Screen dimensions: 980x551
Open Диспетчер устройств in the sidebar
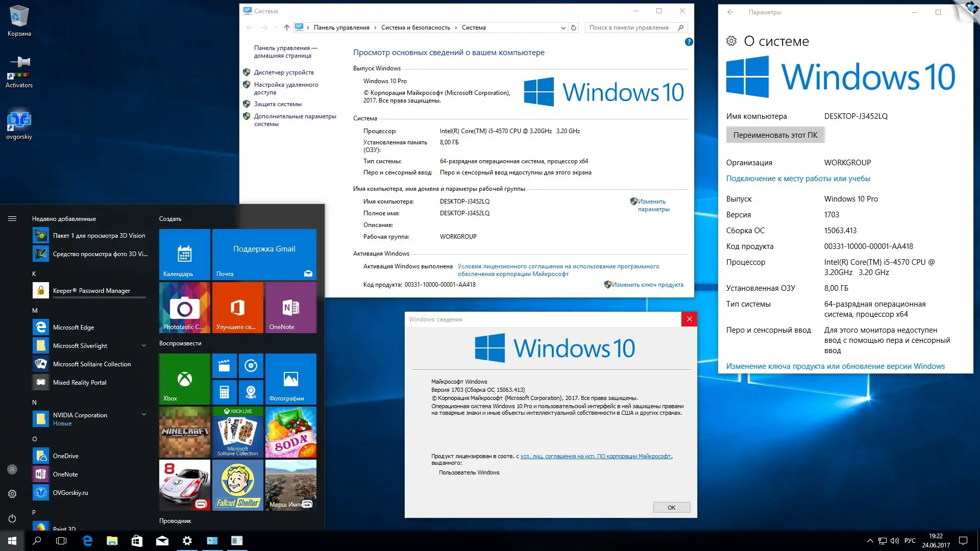[x=284, y=72]
